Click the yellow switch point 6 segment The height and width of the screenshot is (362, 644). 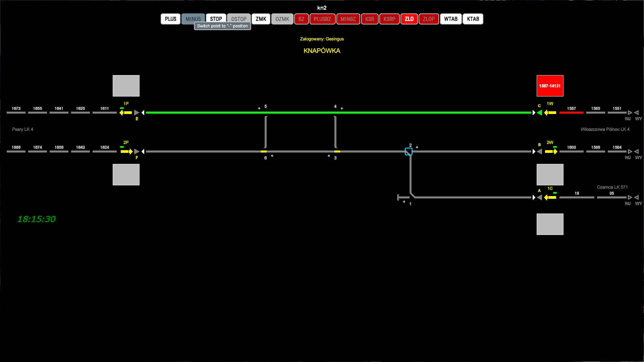tap(264, 152)
